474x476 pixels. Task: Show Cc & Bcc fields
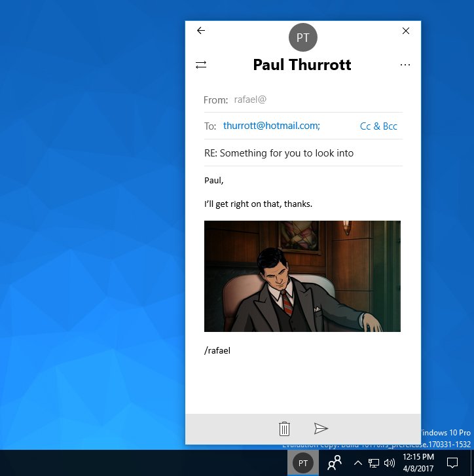coord(378,126)
